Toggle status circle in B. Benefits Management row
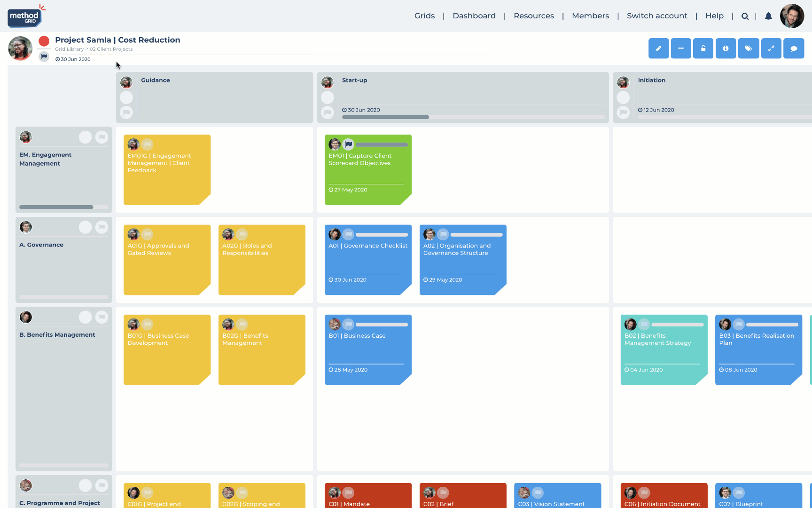812x508 pixels. click(85, 317)
